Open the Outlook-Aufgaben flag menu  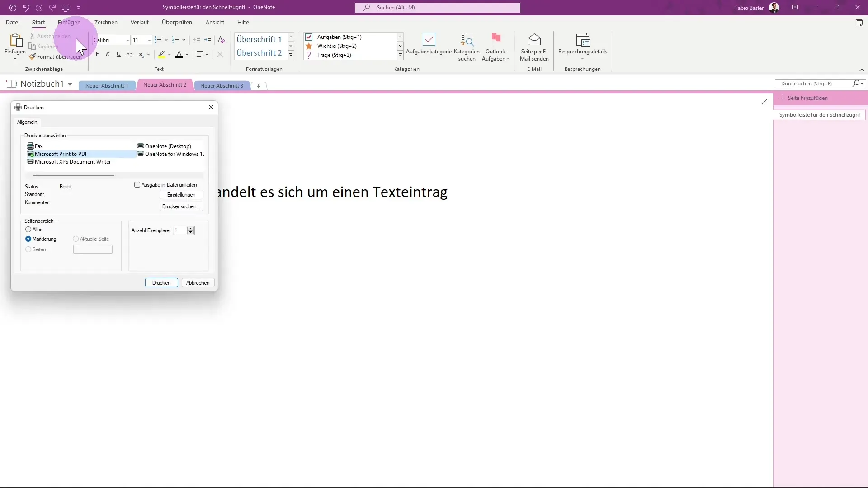(496, 47)
